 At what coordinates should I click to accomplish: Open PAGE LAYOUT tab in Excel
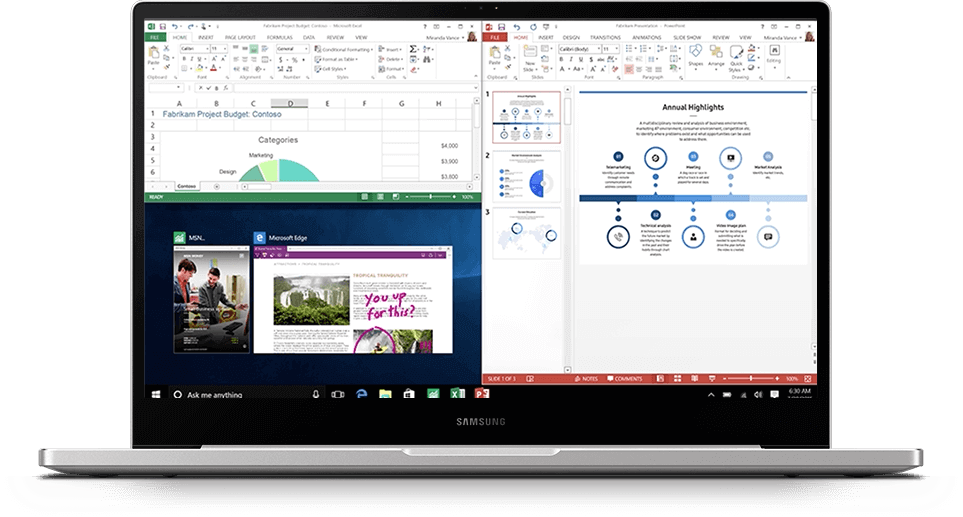click(x=240, y=37)
